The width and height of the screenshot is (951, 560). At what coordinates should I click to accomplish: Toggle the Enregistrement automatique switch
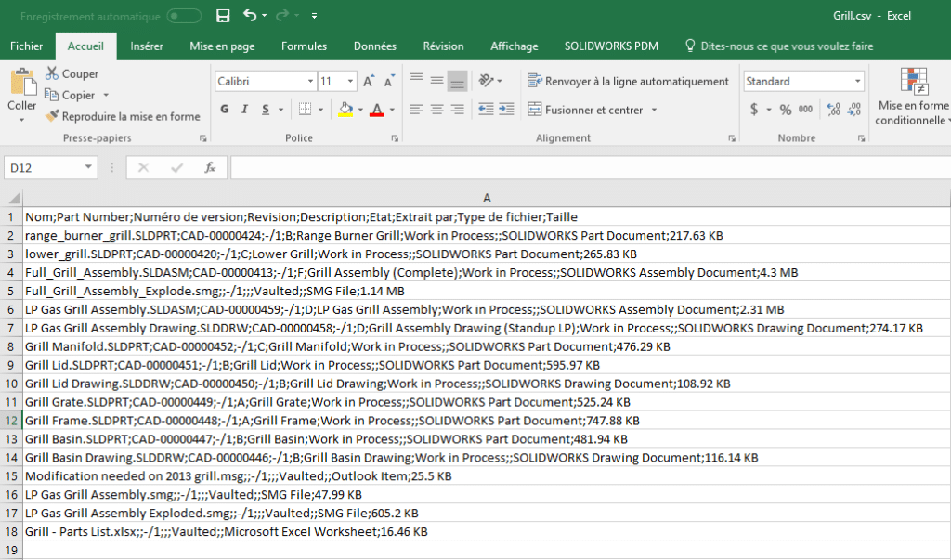[185, 16]
